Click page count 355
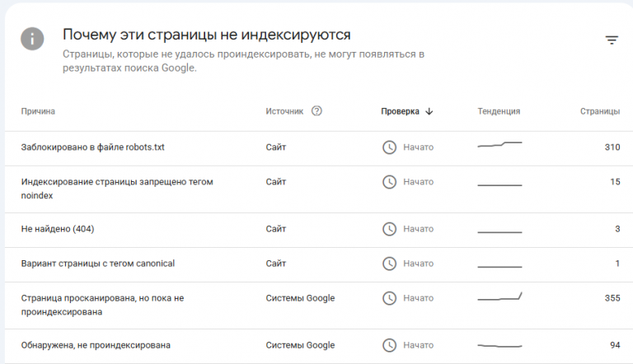 [612, 298]
